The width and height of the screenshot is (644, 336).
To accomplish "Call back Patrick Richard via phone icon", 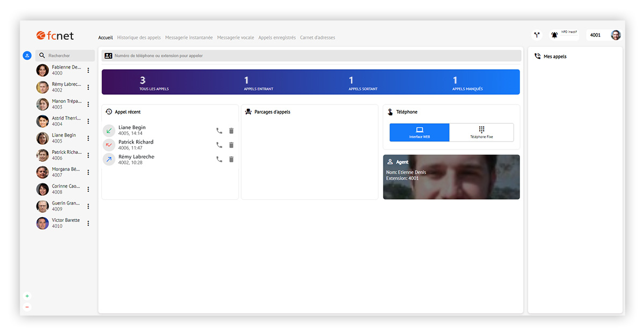I will (219, 145).
